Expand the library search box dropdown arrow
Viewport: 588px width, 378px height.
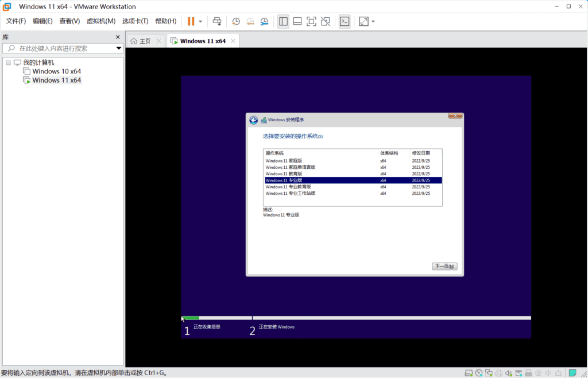[x=119, y=48]
